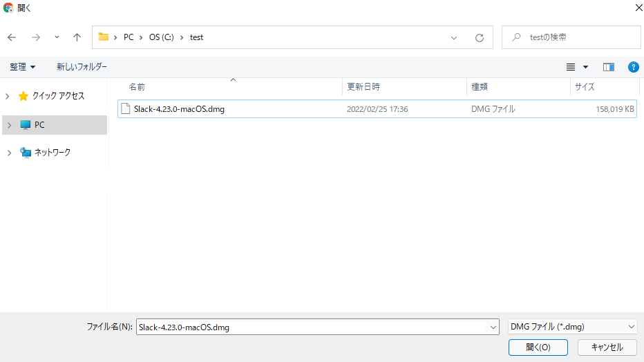
Task: Select test in the address breadcrumb
Action: click(x=196, y=37)
